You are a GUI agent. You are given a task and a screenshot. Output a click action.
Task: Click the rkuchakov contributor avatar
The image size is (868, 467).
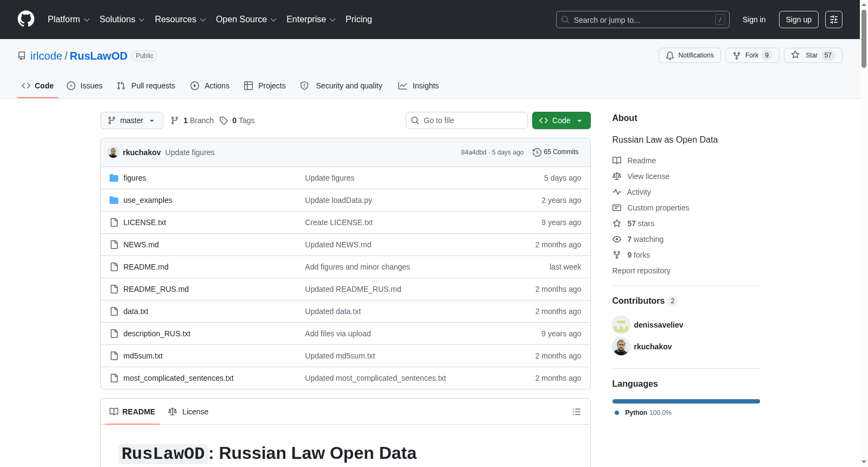pos(621,347)
